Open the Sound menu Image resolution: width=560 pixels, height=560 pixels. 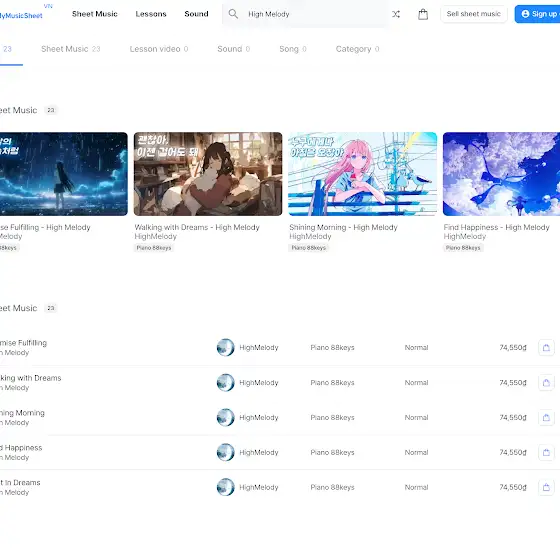pyautogui.click(x=196, y=14)
